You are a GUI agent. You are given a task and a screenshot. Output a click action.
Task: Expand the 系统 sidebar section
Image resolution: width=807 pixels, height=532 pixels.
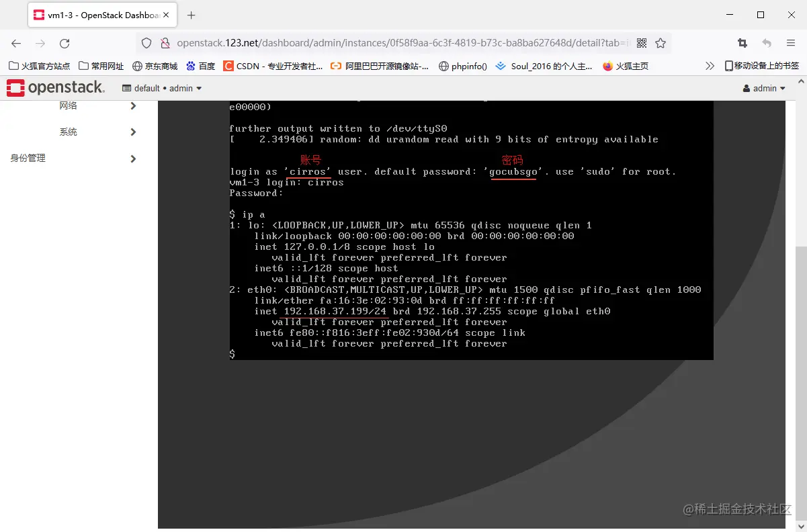[x=133, y=132]
